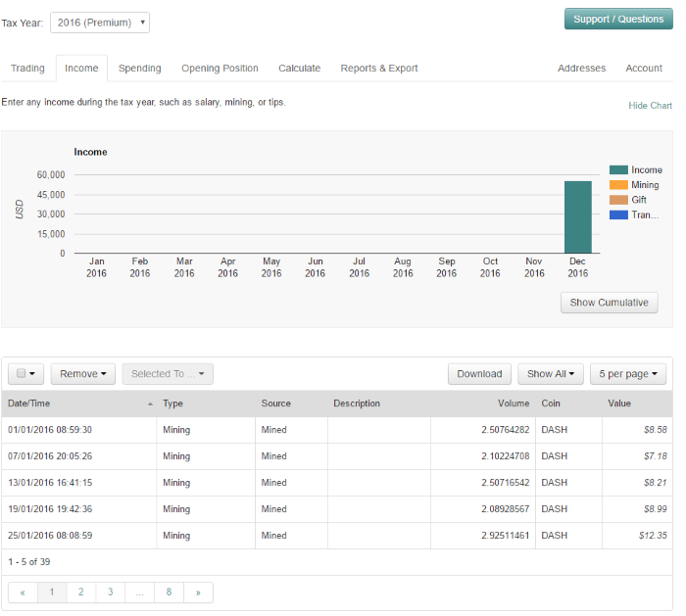
Task: Switch to Reports & Export tab
Action: click(379, 69)
